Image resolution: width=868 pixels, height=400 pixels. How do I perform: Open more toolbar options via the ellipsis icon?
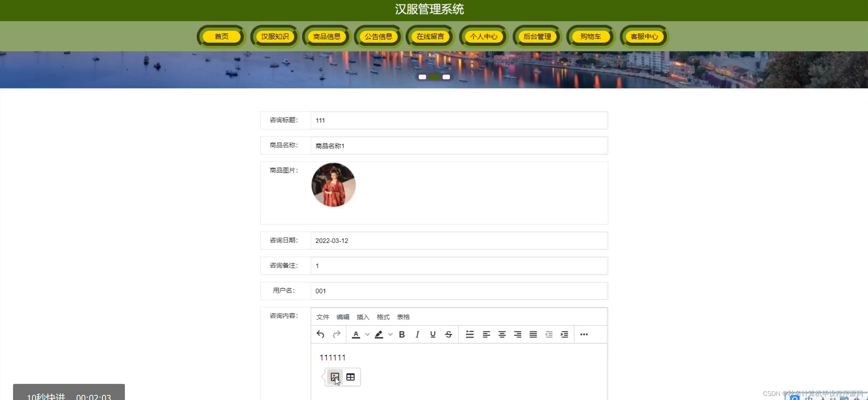point(584,334)
